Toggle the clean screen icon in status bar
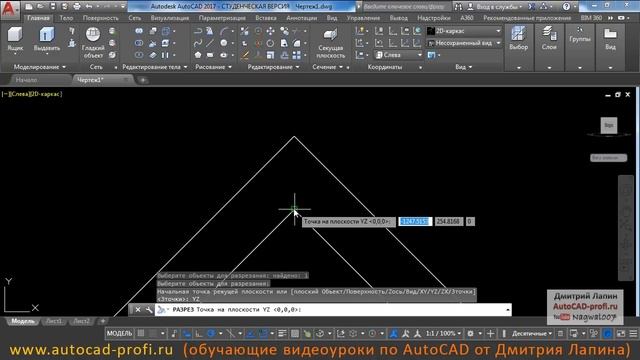The height and width of the screenshot is (360, 640). point(621,333)
